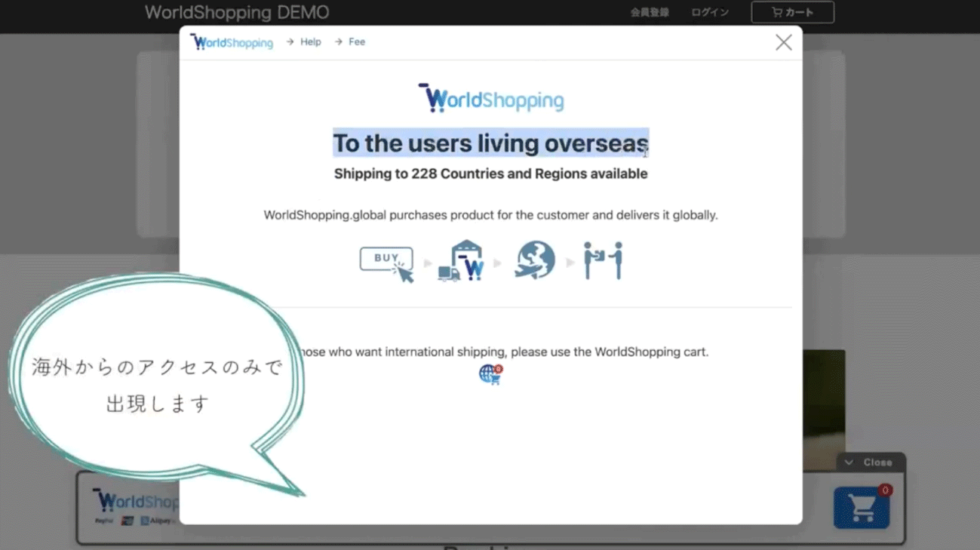
Task: Click the heading To the users living overseas
Action: pos(491,143)
